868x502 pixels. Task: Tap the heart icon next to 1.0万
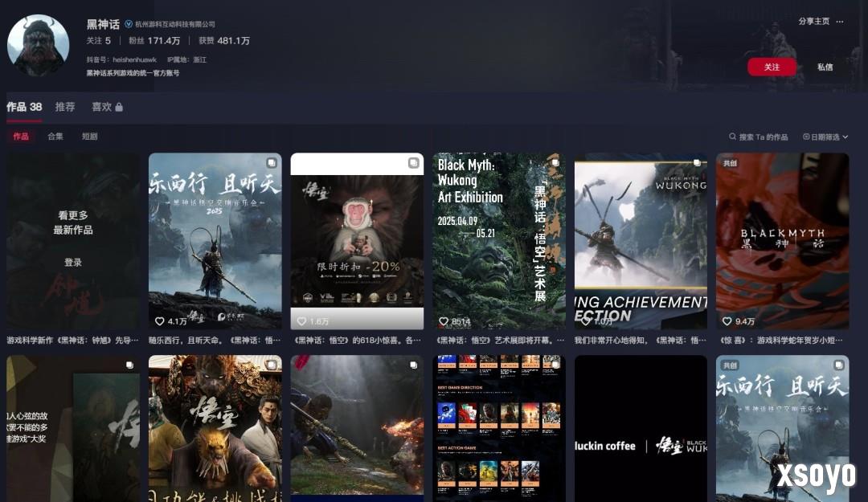585,321
